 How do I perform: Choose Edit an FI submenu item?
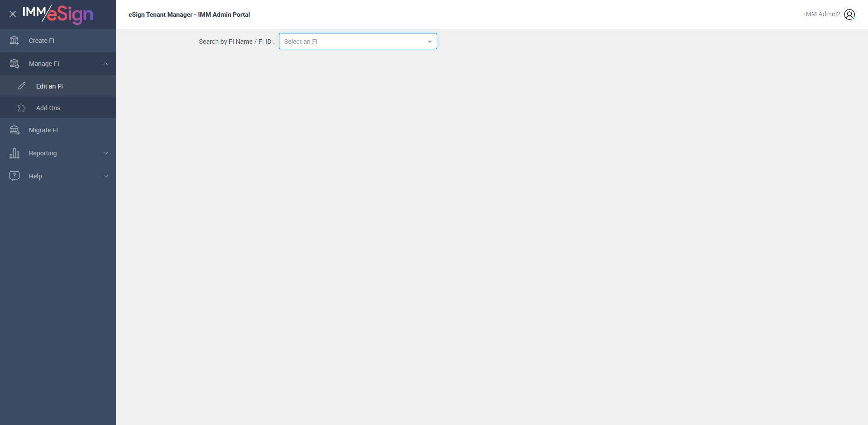[x=58, y=86]
